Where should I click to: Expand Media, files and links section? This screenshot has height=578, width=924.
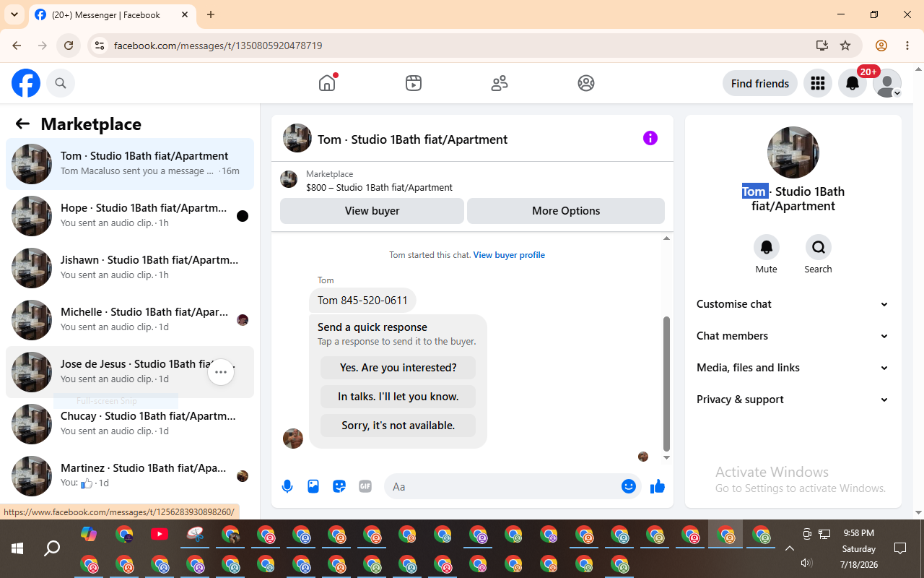[793, 368]
